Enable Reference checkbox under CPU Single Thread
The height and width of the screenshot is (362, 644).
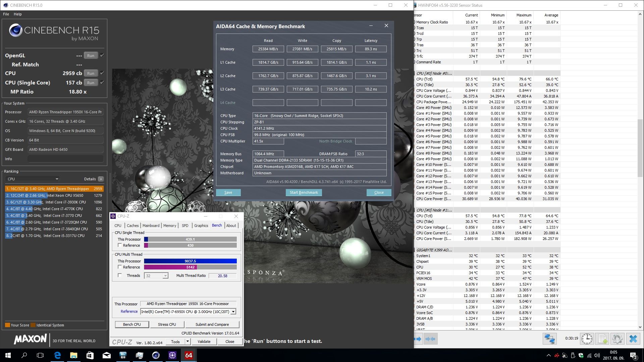(x=120, y=245)
